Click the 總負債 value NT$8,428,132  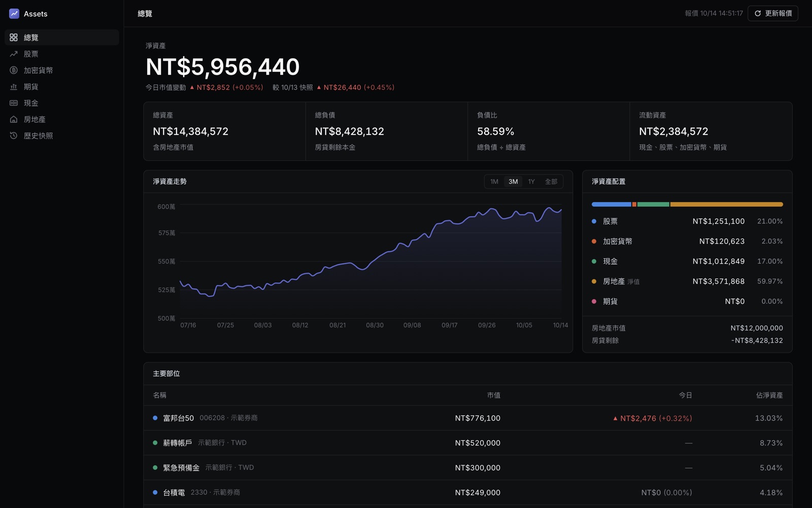[350, 132]
